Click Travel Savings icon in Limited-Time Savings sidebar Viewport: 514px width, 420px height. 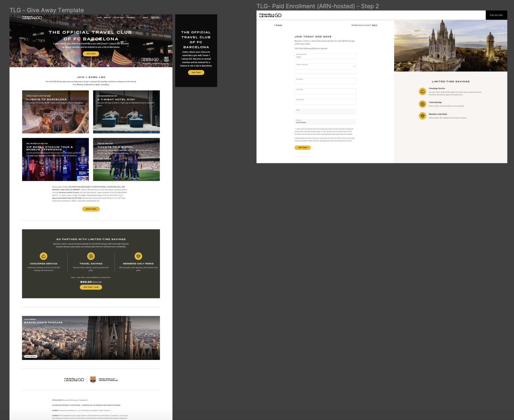[x=423, y=104]
